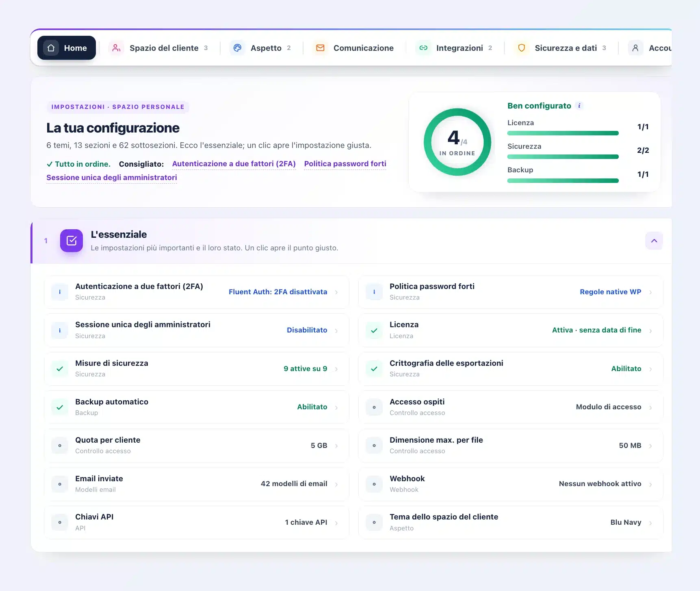This screenshot has width=700, height=591.
Task: Click the green check icon on Licenza row
Action: (x=374, y=330)
